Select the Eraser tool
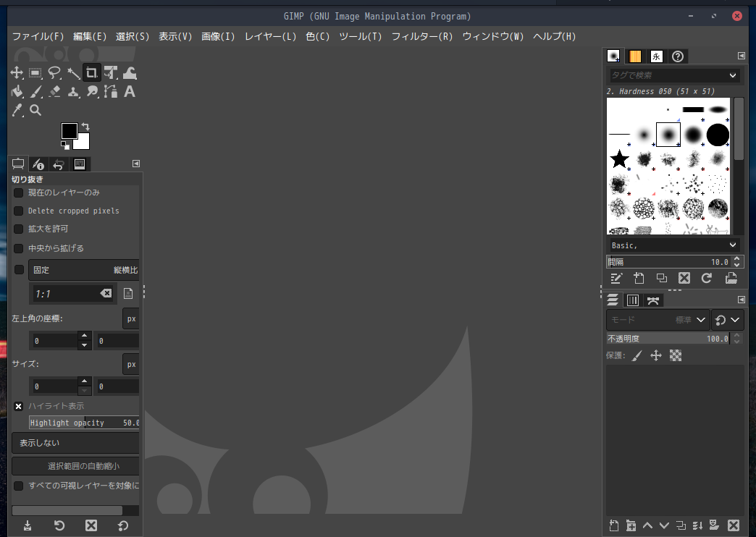The height and width of the screenshot is (537, 756). (54, 92)
